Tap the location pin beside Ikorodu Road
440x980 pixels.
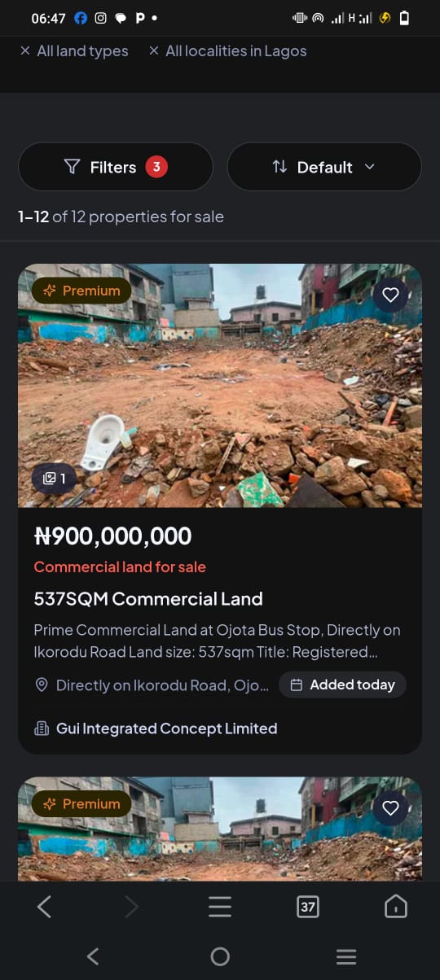coord(42,685)
